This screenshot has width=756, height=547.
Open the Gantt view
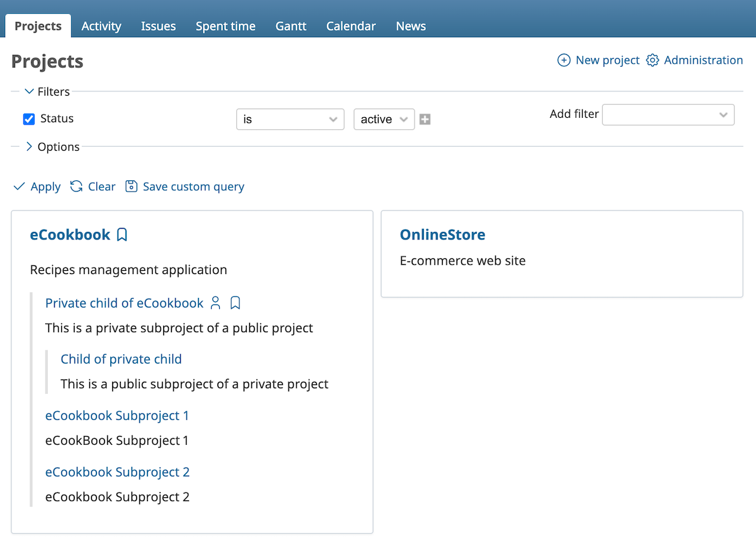(290, 26)
